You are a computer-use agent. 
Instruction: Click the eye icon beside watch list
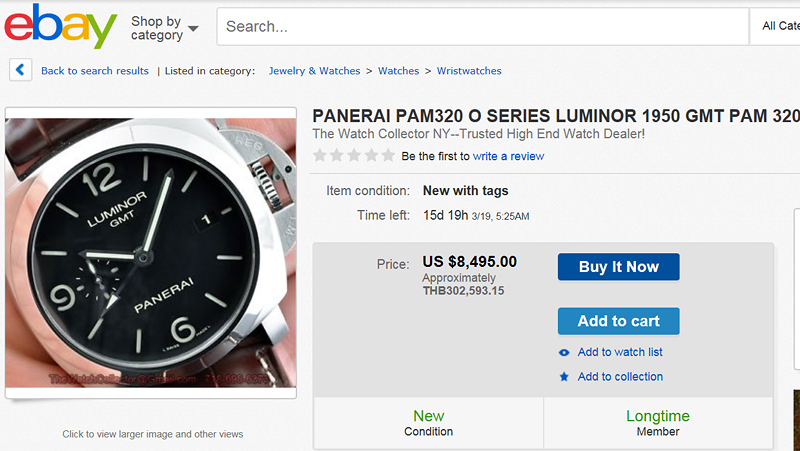pos(564,352)
